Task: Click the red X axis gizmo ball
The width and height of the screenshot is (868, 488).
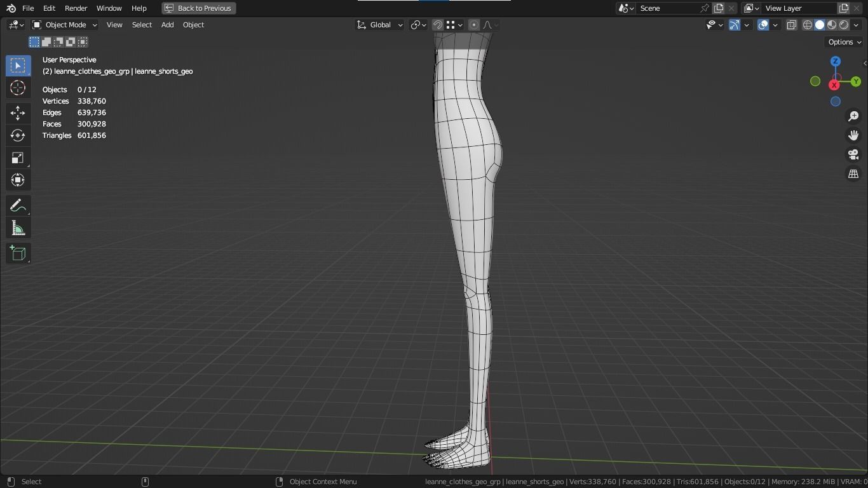Action: [x=834, y=85]
